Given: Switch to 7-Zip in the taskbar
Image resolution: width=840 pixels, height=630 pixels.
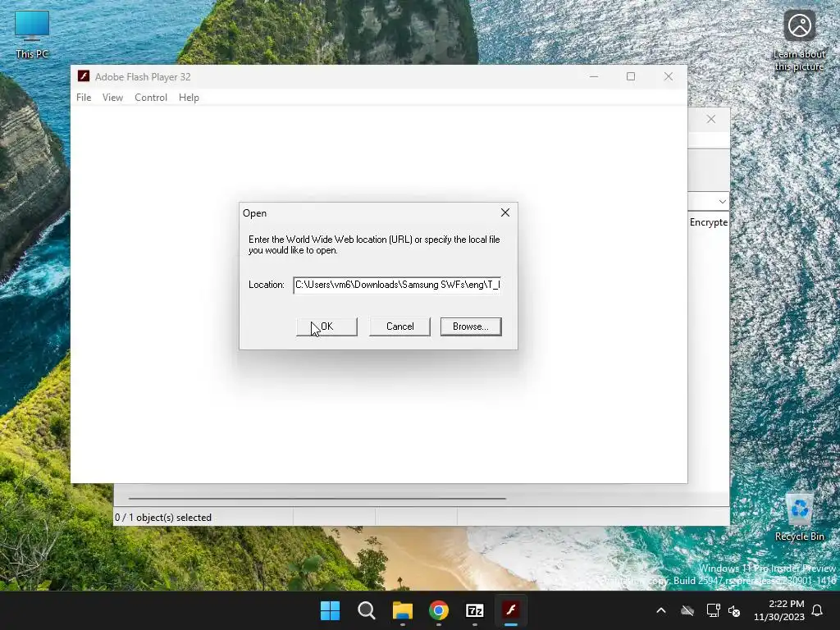Looking at the screenshot, I should (475, 610).
